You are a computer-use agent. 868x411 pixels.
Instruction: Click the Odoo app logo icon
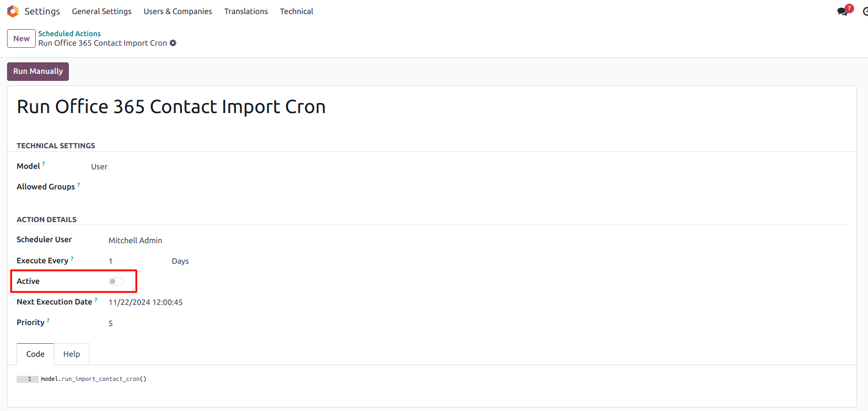click(13, 11)
